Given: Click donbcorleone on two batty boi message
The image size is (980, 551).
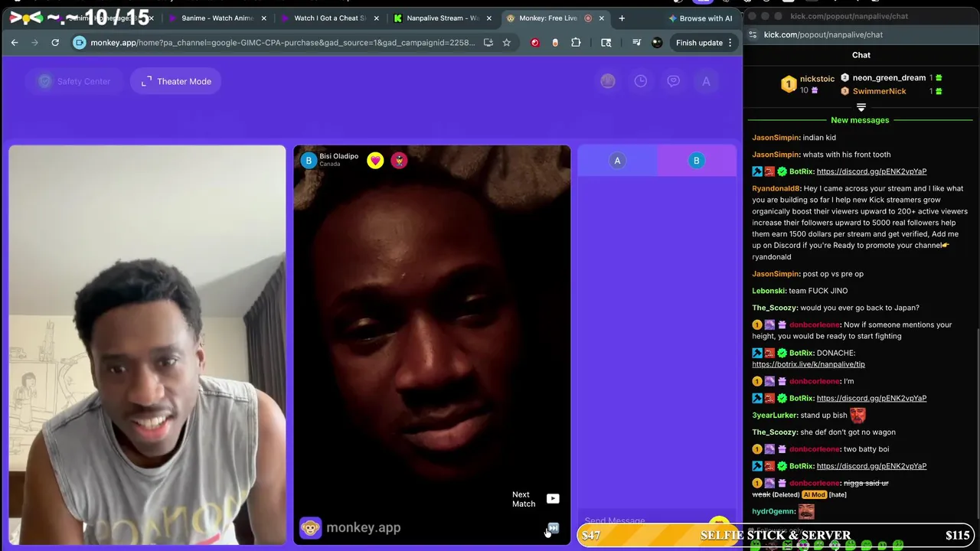Looking at the screenshot, I should [815, 449].
